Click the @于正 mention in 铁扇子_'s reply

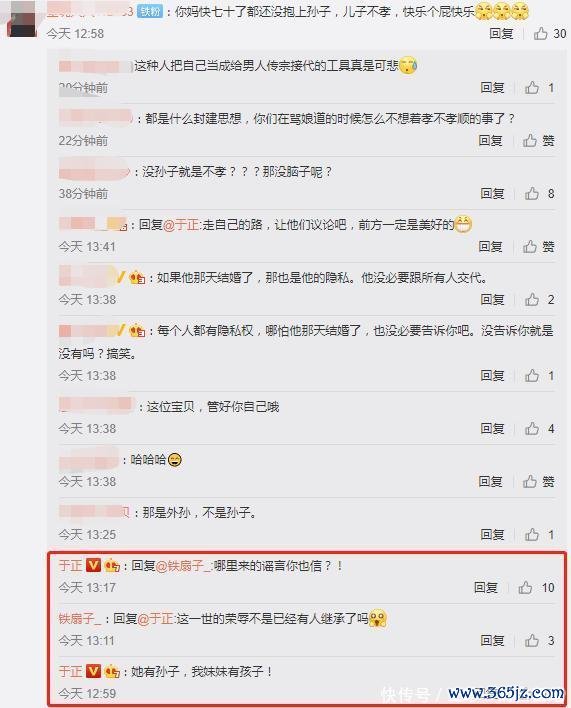[156, 618]
